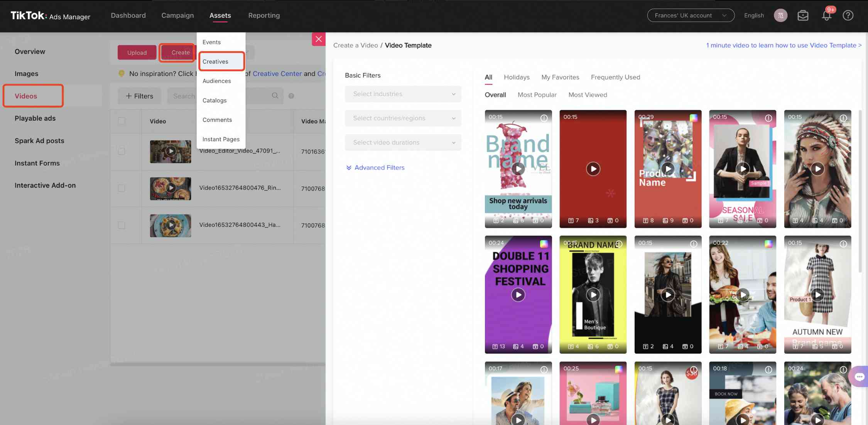
Task: Expand the Advanced Filters section
Action: 377,167
